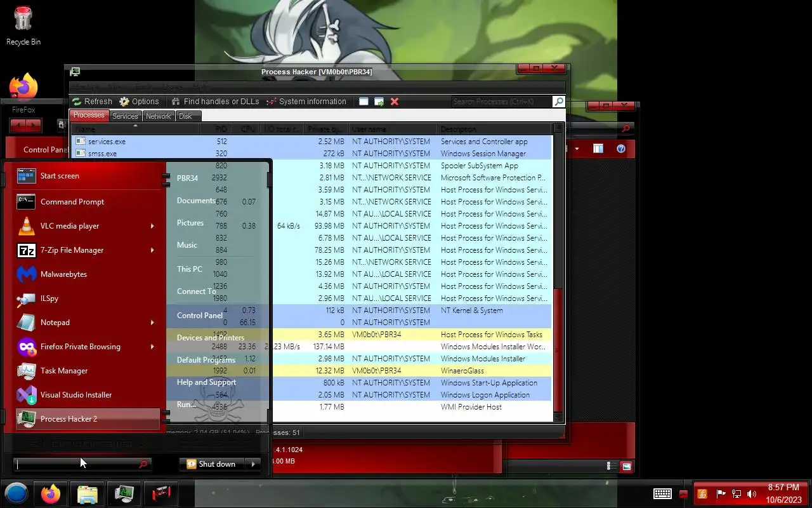Open Help and Support
812x508 pixels.
pyautogui.click(x=206, y=382)
